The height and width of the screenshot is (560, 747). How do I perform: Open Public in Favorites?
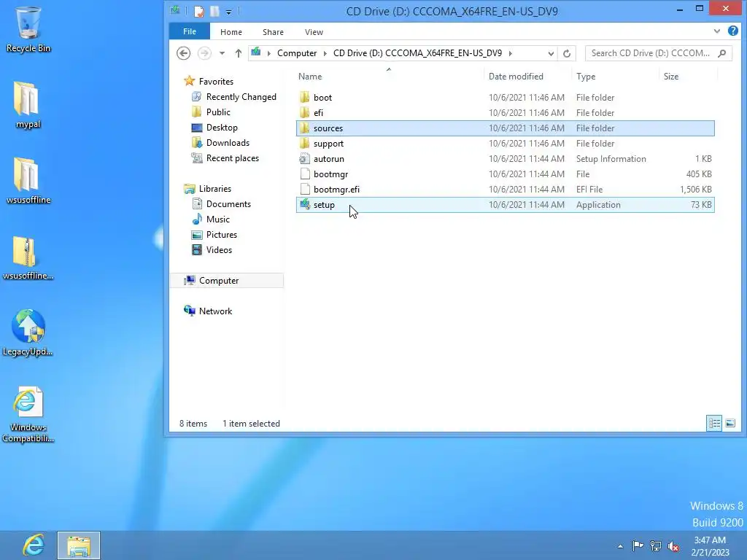(218, 112)
